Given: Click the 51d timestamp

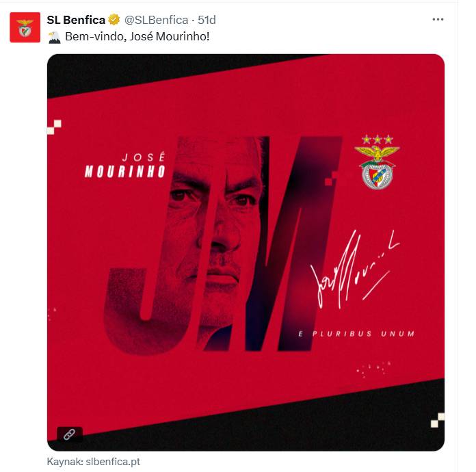Looking at the screenshot, I should pyautogui.click(x=207, y=20).
